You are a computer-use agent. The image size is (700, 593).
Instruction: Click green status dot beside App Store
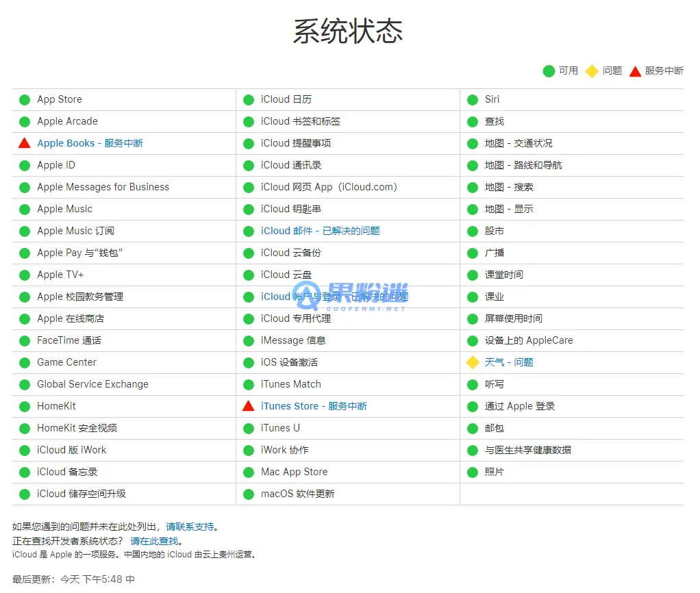click(x=25, y=99)
